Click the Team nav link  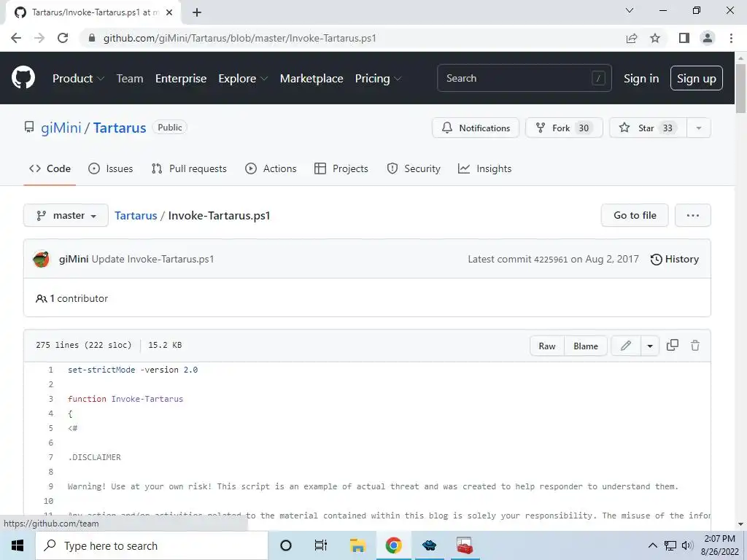click(x=130, y=78)
